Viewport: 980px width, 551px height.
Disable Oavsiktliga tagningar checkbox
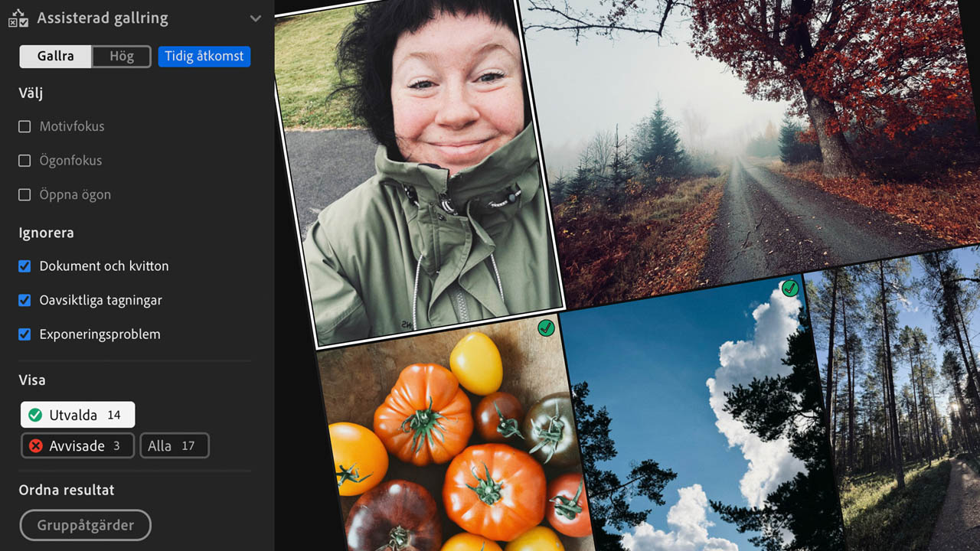[24, 301]
